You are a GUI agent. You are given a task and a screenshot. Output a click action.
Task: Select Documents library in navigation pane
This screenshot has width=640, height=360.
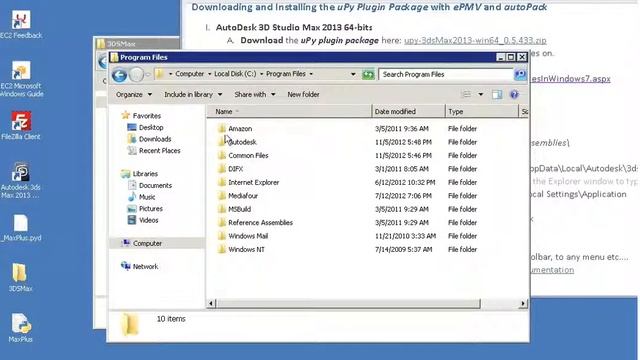pos(150,185)
